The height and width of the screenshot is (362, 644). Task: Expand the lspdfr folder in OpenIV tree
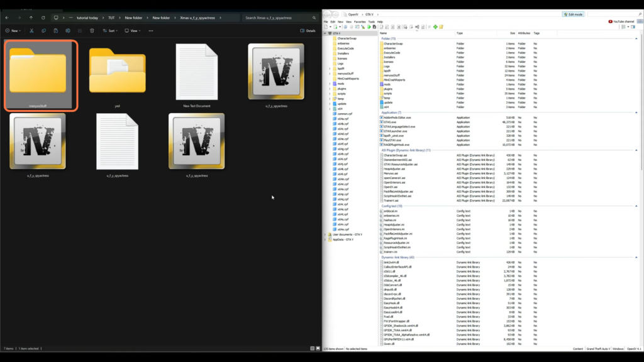point(330,69)
